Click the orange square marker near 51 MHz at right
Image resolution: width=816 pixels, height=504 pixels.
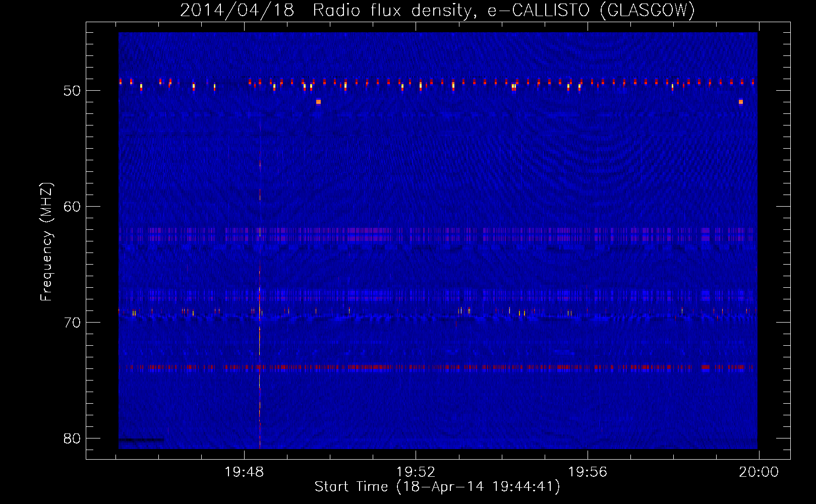pyautogui.click(x=741, y=102)
